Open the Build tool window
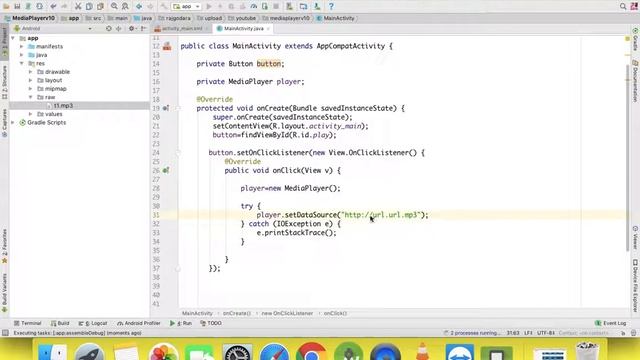 click(x=60, y=323)
